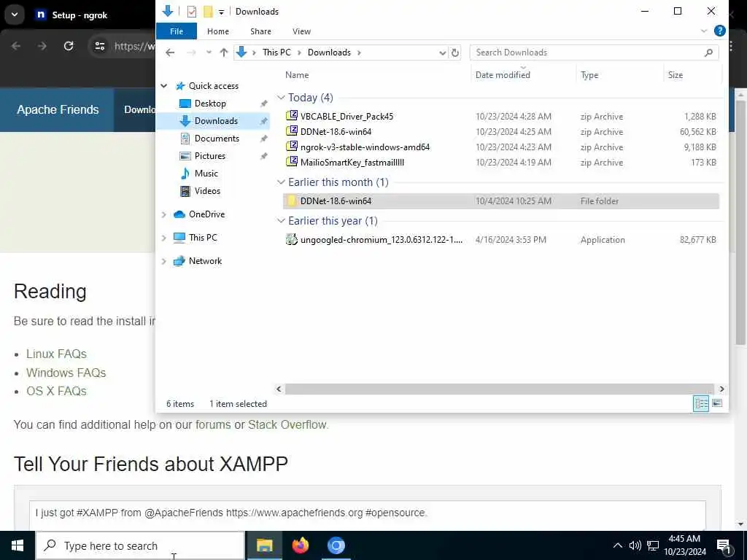Open the Windows FAQs link
This screenshot has height=560, width=747.
pos(66,373)
